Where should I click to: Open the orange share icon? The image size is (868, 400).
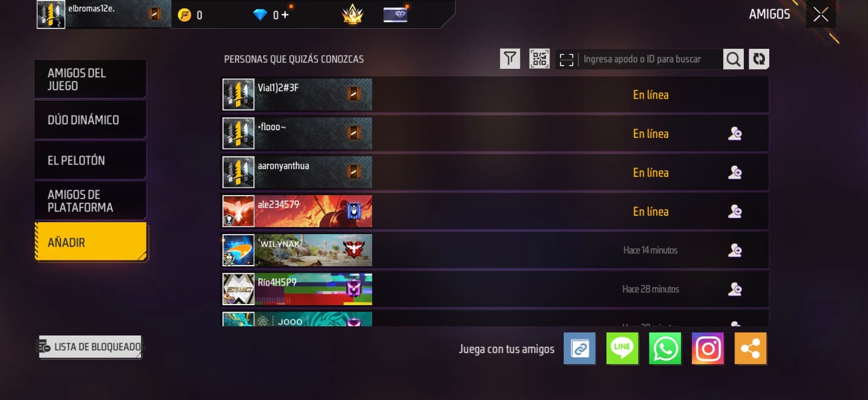tap(751, 349)
